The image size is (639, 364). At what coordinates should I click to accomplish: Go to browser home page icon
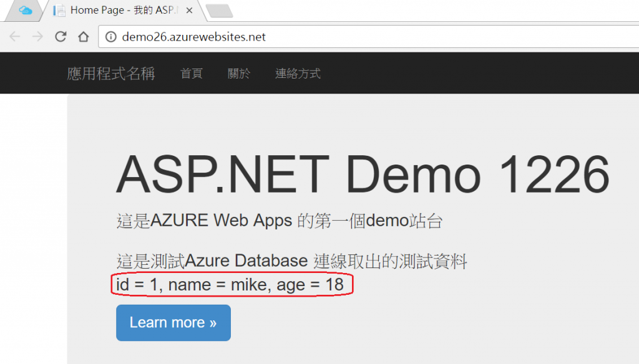tap(84, 37)
